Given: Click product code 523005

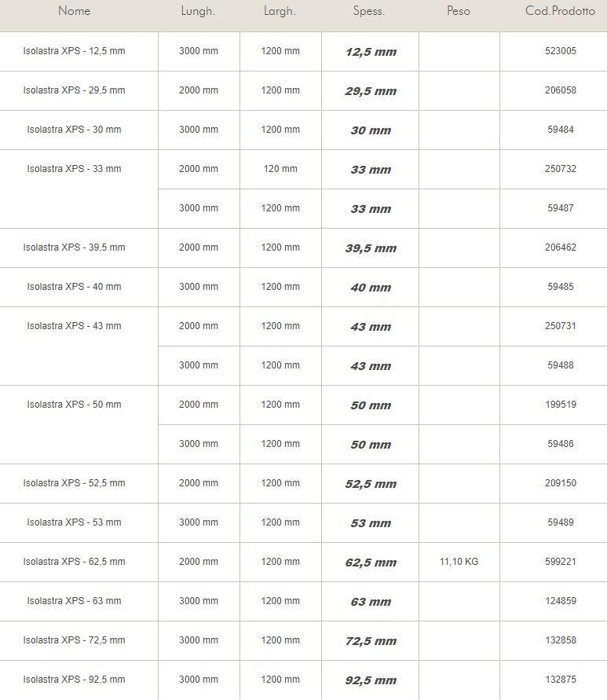Looking at the screenshot, I should tap(561, 51).
